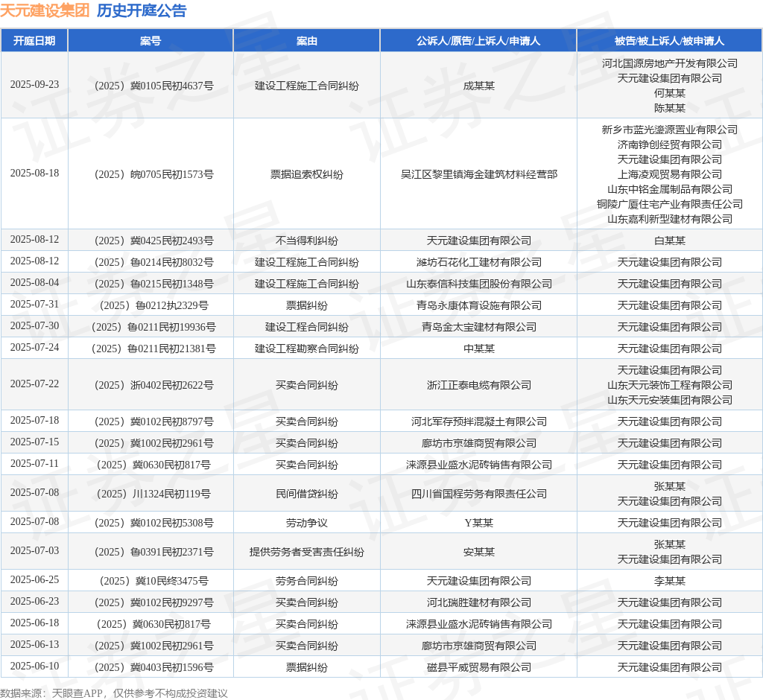Click plaintiff 安某某
Viewport: 763px width, 700px height.
click(x=479, y=552)
